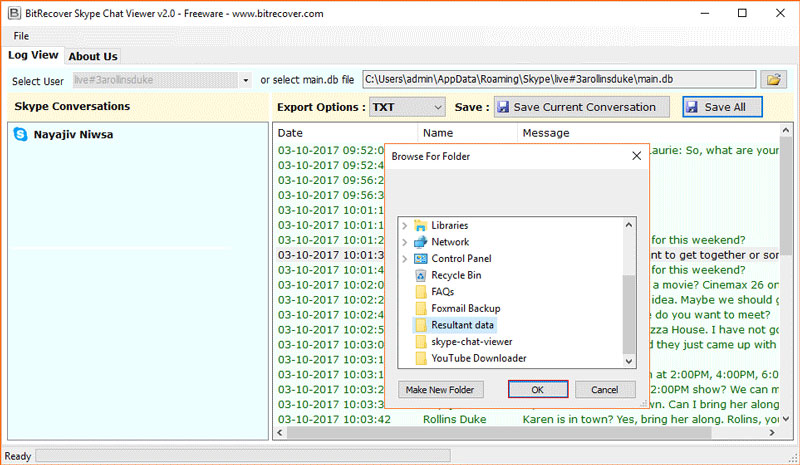Click chat log scroll right arrow
This screenshot has height=465, width=800.
point(772,433)
